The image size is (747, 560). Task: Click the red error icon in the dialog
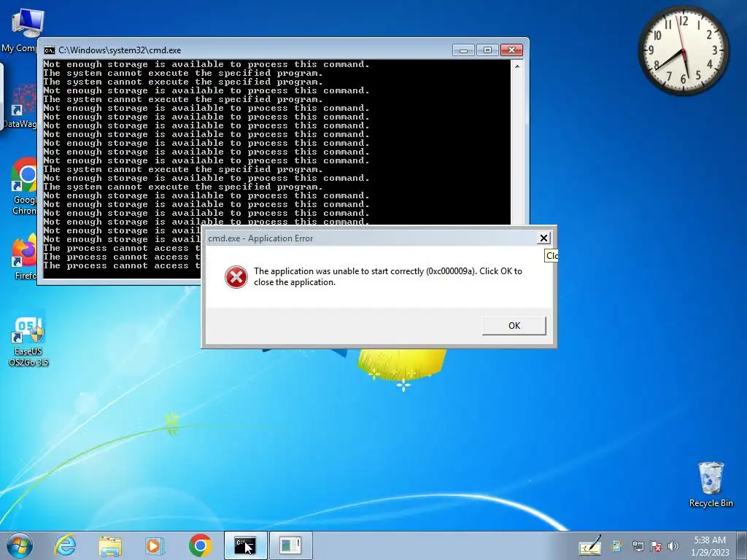[236, 277]
